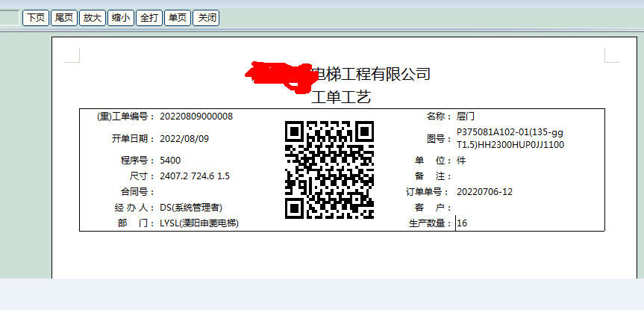
Task: Click the 单位 label
Action: 434,161
